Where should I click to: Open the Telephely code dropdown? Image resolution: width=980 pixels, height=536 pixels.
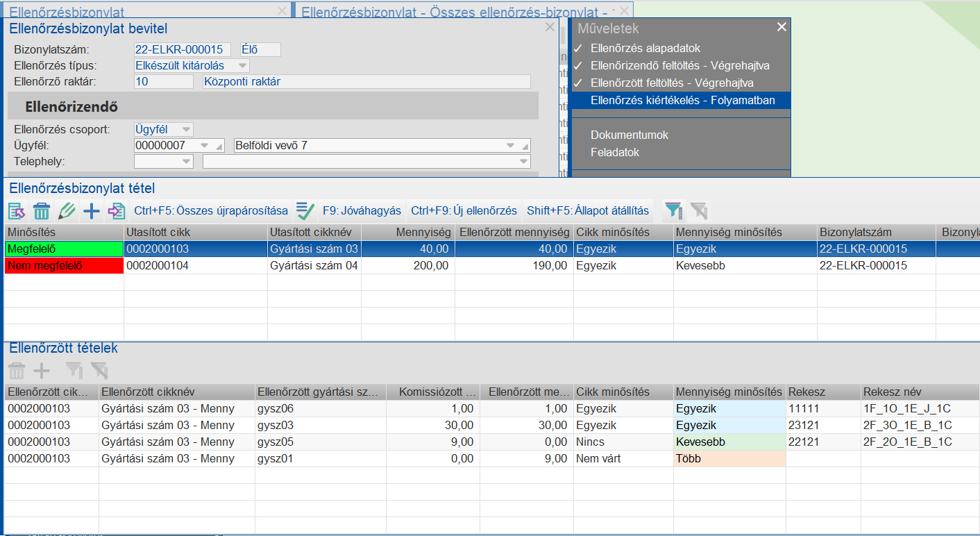pyautogui.click(x=186, y=162)
